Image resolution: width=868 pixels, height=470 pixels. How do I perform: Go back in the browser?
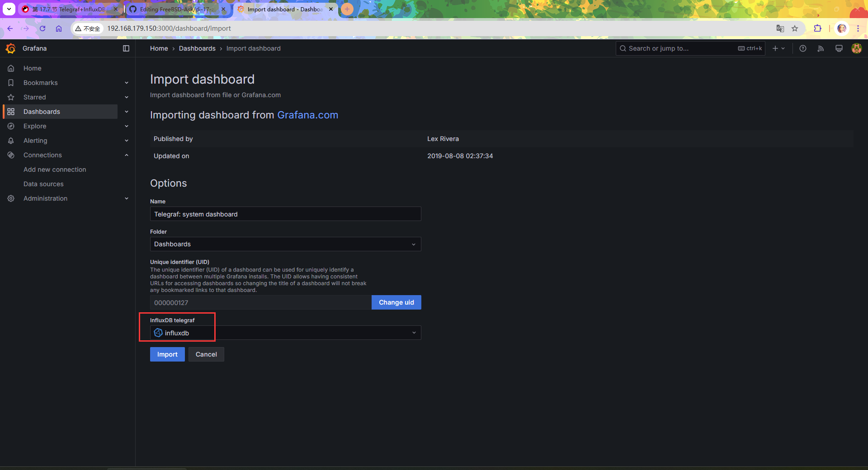(10, 28)
